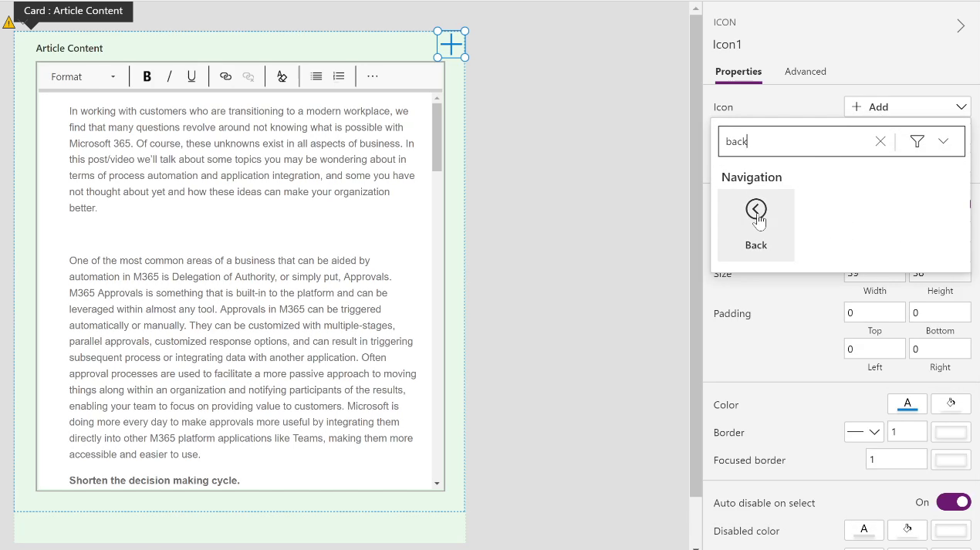This screenshot has width=980, height=550.
Task: Click the remove link (unlink) icon
Action: [248, 76]
